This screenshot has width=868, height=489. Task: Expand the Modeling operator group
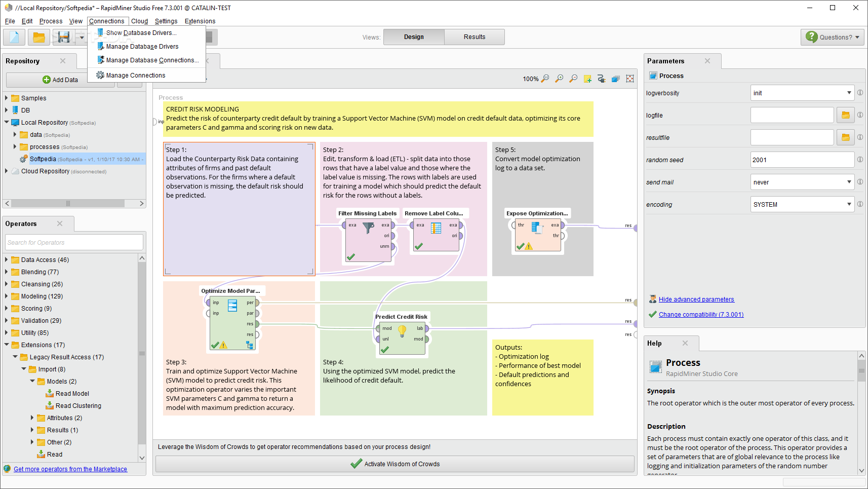click(6, 296)
